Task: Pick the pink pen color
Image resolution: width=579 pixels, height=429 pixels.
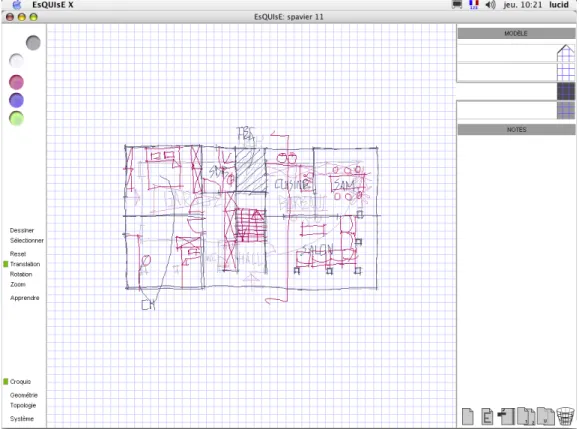Action: coord(16,82)
